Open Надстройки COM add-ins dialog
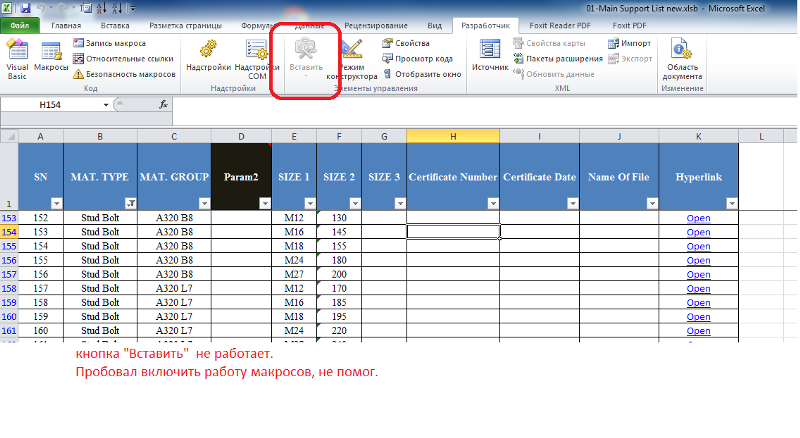Viewport: 800px width, 438px height. click(x=250, y=58)
